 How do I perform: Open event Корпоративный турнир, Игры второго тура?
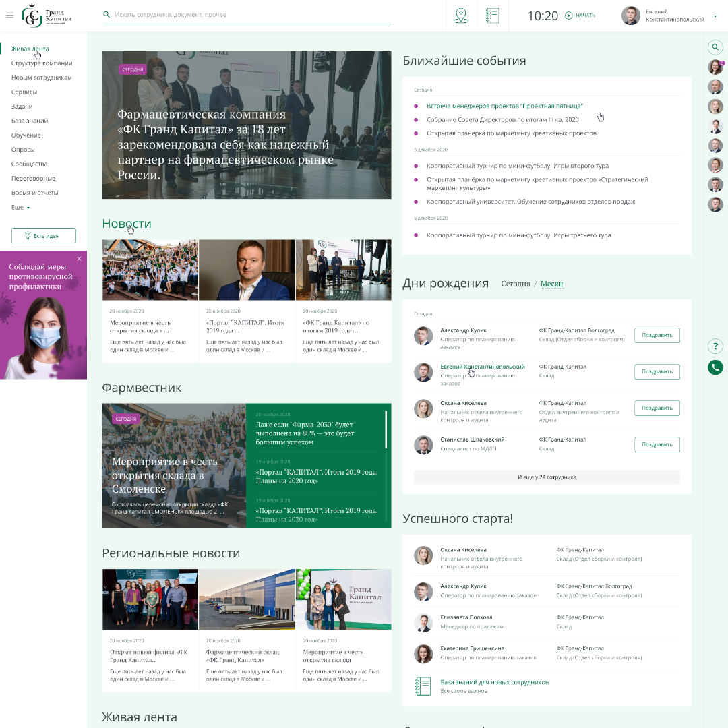(518, 166)
